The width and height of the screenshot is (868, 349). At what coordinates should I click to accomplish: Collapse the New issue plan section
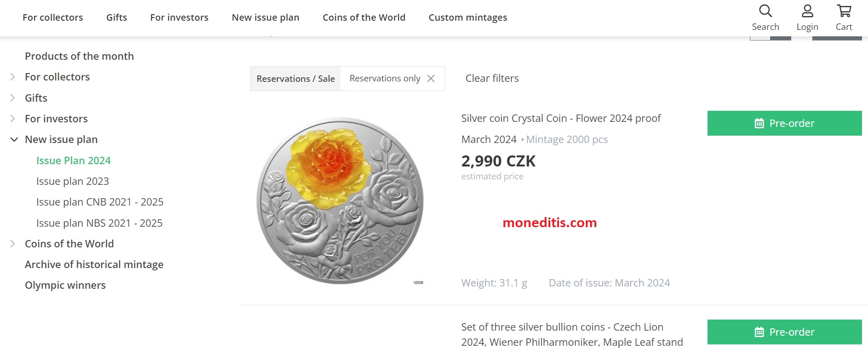[14, 139]
